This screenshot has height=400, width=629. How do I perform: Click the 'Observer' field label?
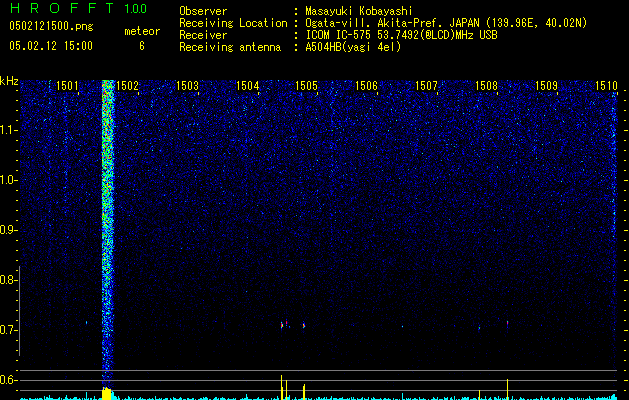(203, 11)
